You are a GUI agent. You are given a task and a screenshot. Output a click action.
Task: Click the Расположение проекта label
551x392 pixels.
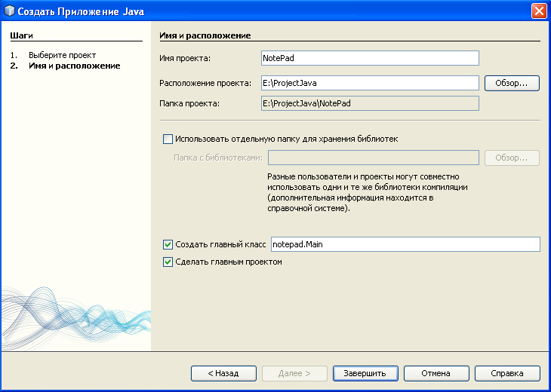[205, 83]
